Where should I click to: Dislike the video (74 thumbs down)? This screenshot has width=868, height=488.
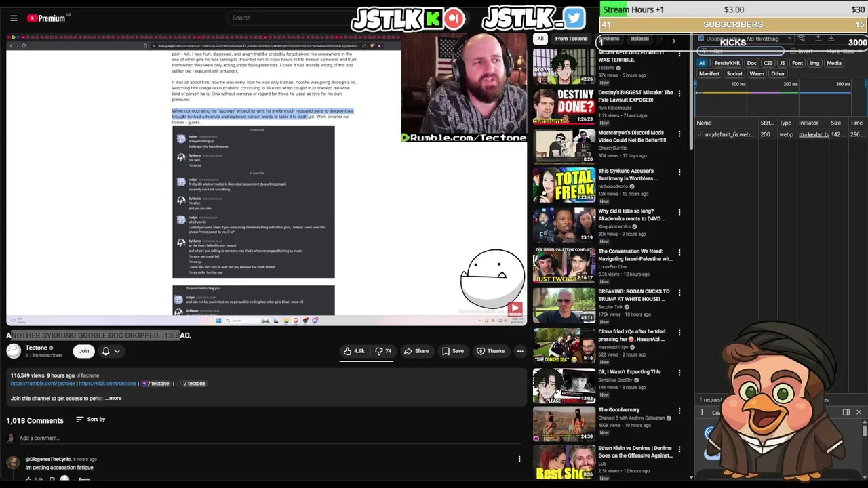tap(383, 351)
